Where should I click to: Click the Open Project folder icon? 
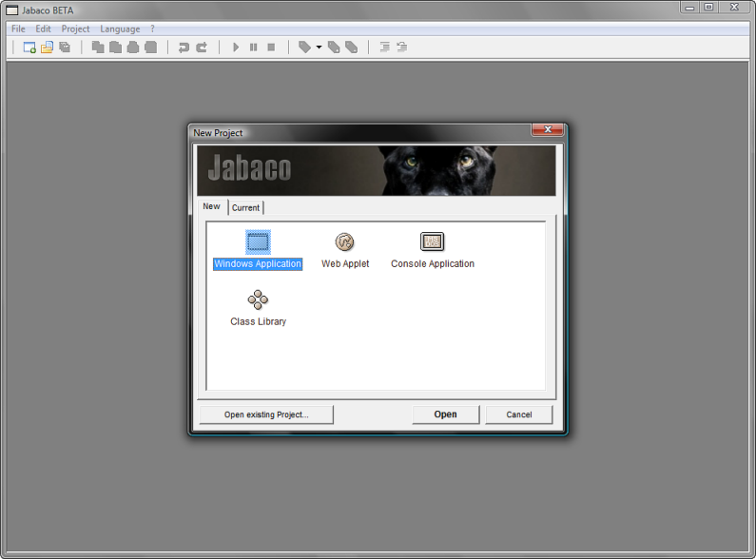click(47, 48)
